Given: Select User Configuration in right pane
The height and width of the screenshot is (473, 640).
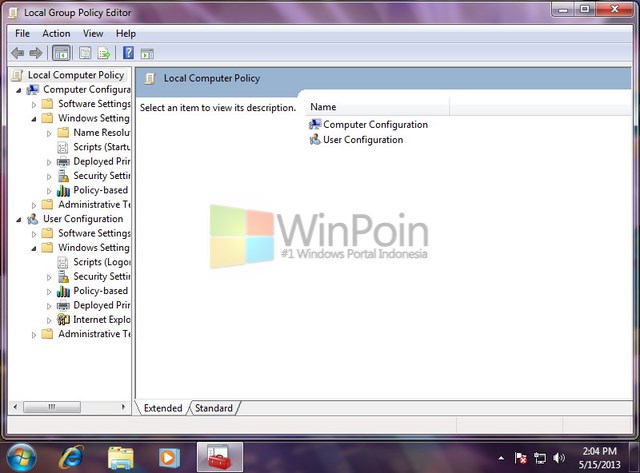Looking at the screenshot, I should click(363, 140).
